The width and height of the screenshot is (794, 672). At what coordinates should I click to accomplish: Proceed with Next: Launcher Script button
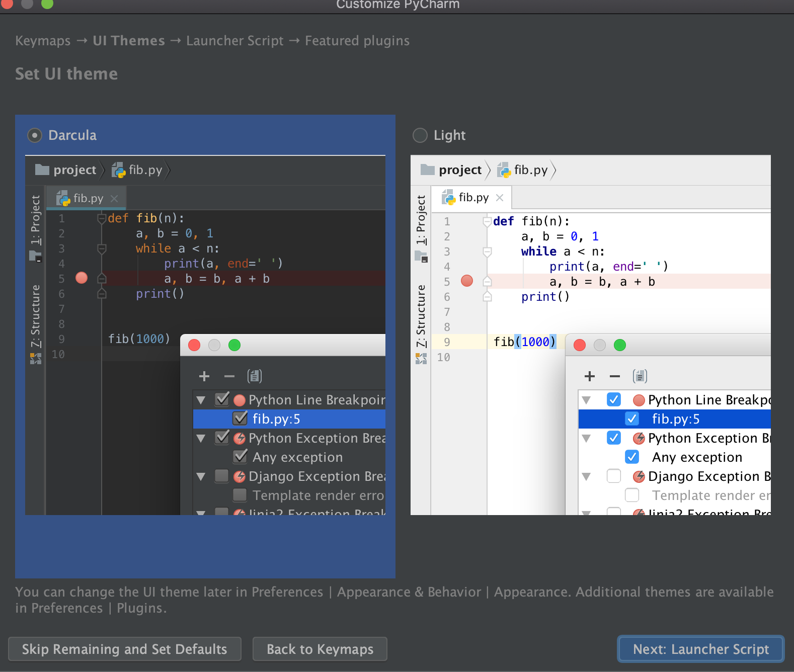[x=701, y=649]
